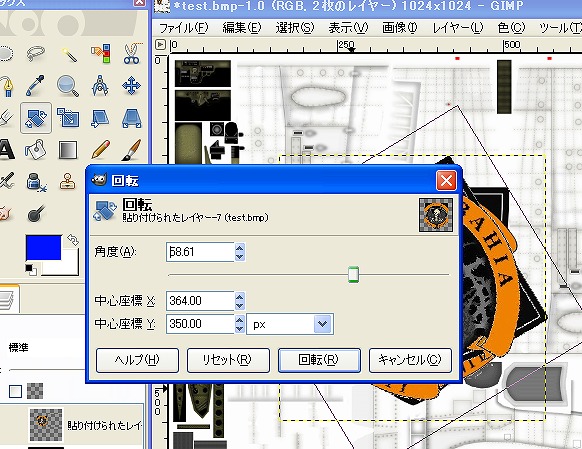The image size is (582, 449).
Task: Select the Pencil tool
Action: [100, 149]
